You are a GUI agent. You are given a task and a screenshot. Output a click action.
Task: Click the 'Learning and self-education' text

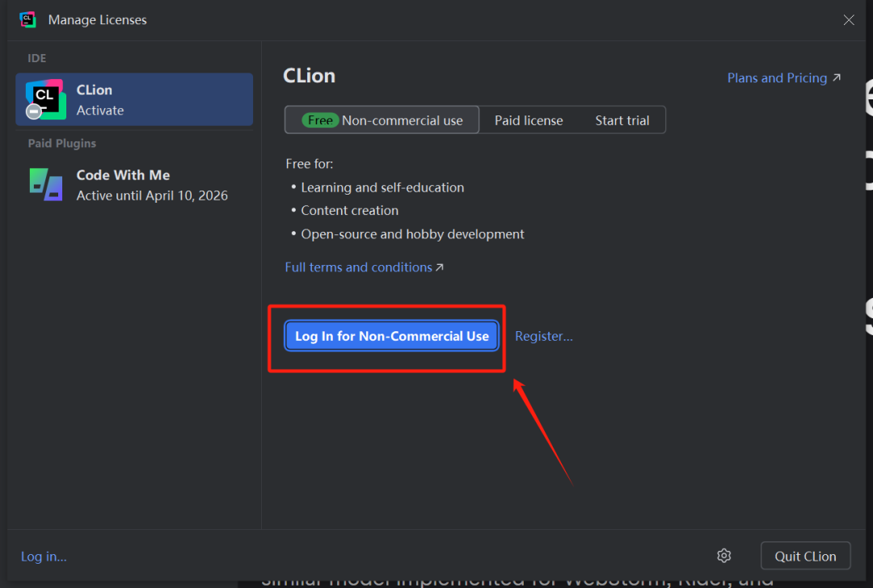[x=382, y=187]
